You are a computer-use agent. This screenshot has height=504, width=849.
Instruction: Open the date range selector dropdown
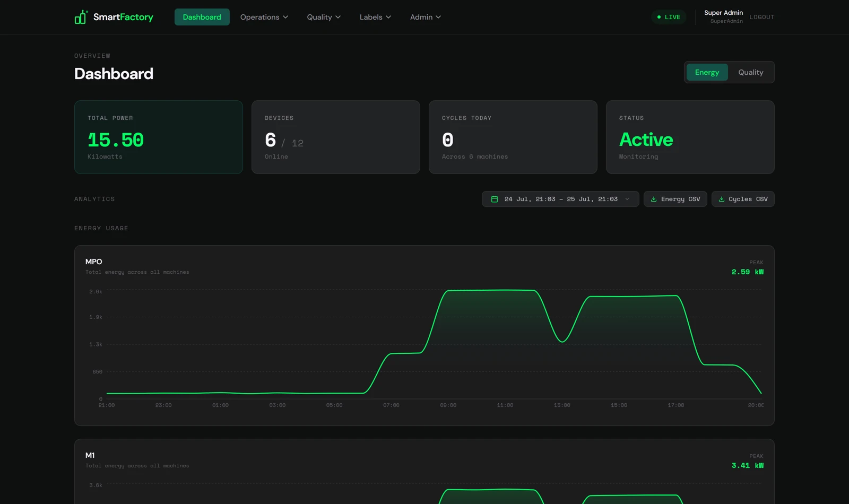560,199
